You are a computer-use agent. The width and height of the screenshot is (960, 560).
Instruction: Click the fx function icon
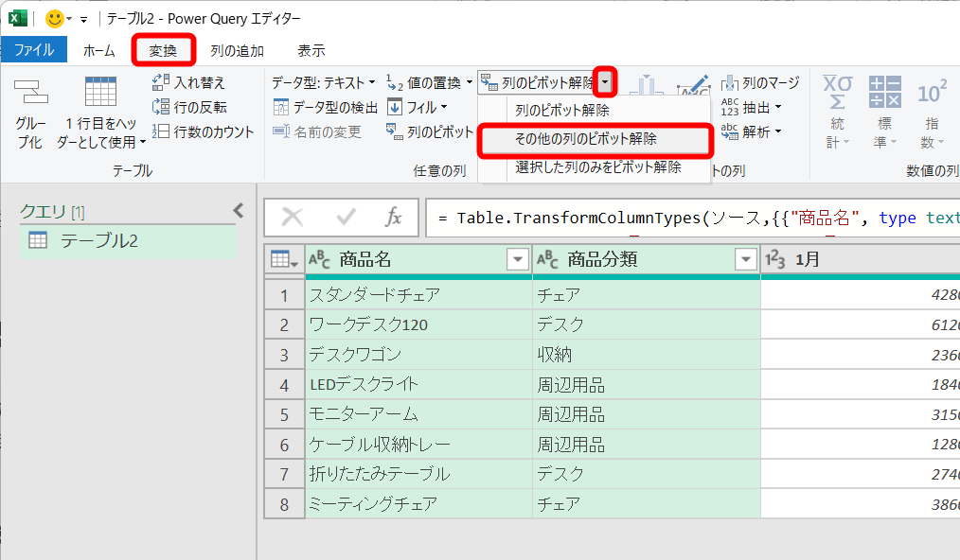pyautogui.click(x=393, y=217)
